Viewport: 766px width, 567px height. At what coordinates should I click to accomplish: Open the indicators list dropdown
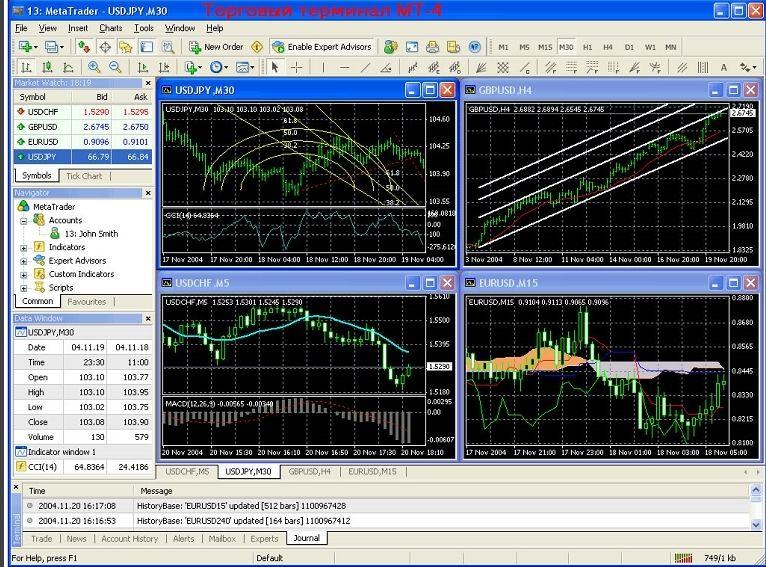click(x=193, y=67)
